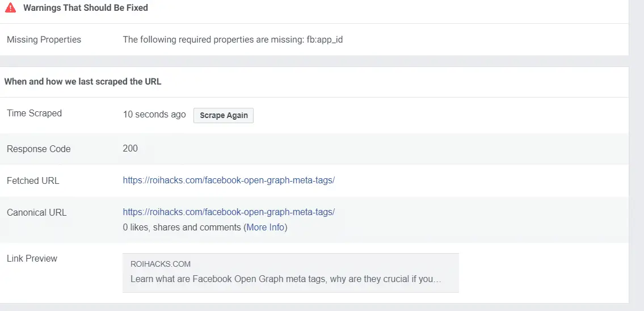Click the Time Scraped label
This screenshot has width=644, height=311.
(x=34, y=114)
